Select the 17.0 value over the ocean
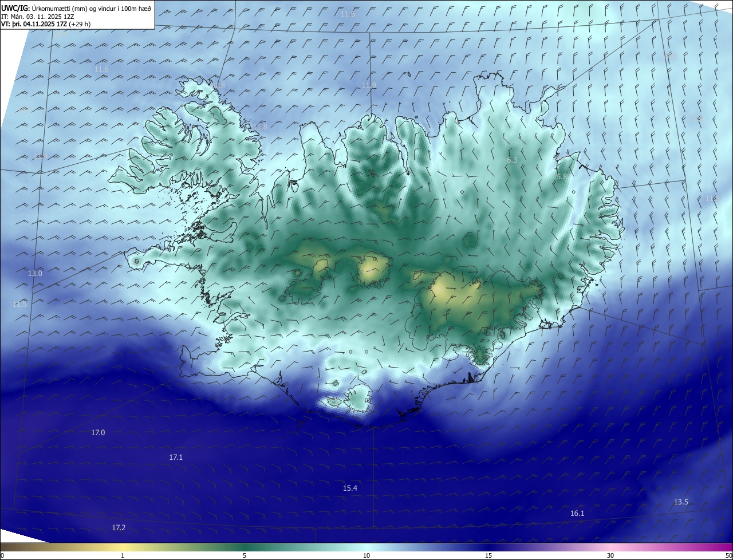 98,433
